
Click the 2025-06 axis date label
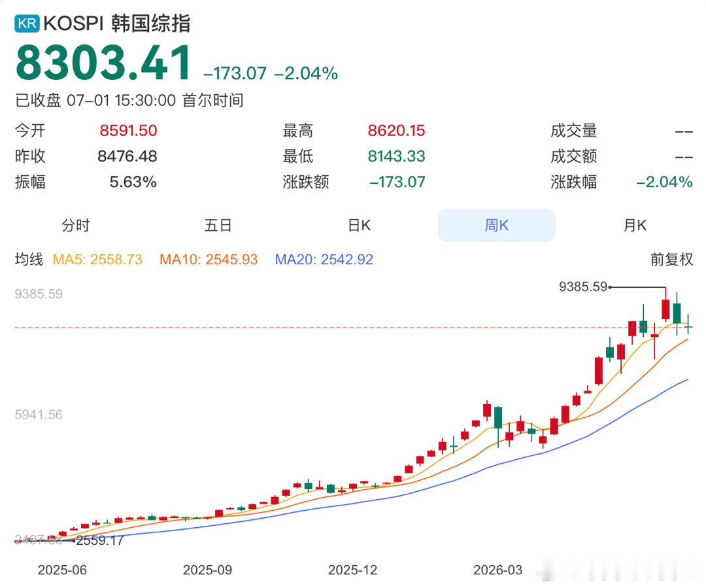tap(62, 570)
